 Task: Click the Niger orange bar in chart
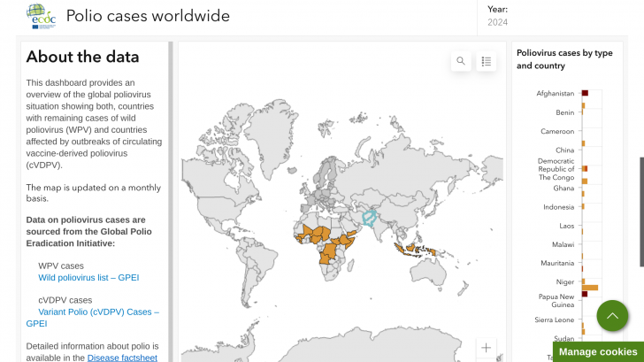tap(590, 287)
